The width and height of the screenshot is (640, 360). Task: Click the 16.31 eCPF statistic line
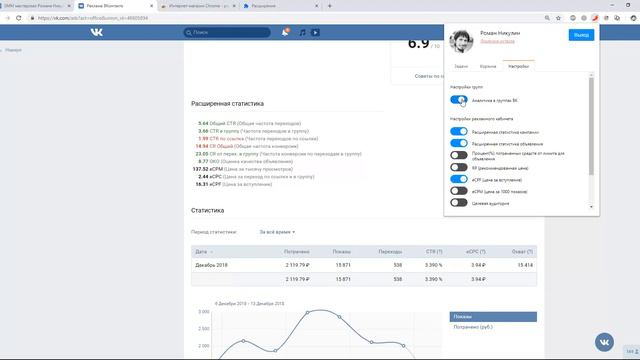coord(234,184)
